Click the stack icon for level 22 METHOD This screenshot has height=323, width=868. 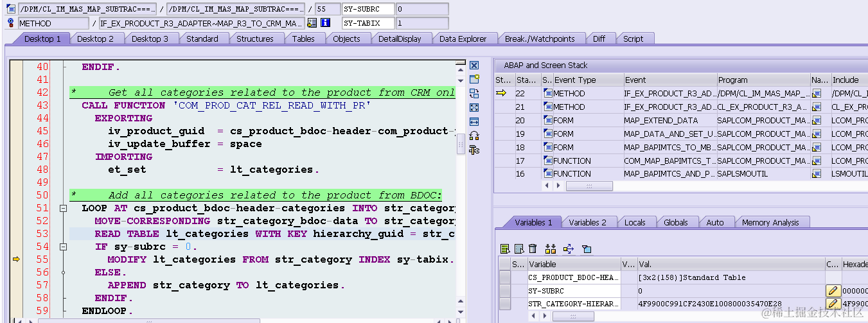pyautogui.click(x=547, y=93)
